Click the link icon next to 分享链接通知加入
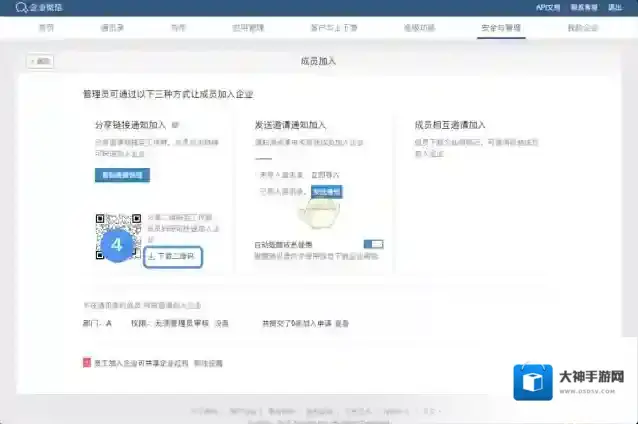Screen dimensions: 638x424 click(175, 126)
